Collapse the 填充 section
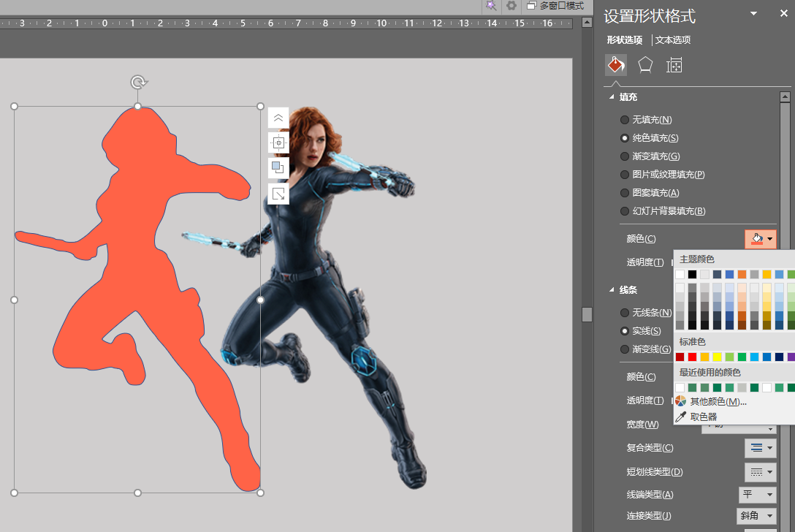Screen dimensions: 795x532 coord(612,97)
